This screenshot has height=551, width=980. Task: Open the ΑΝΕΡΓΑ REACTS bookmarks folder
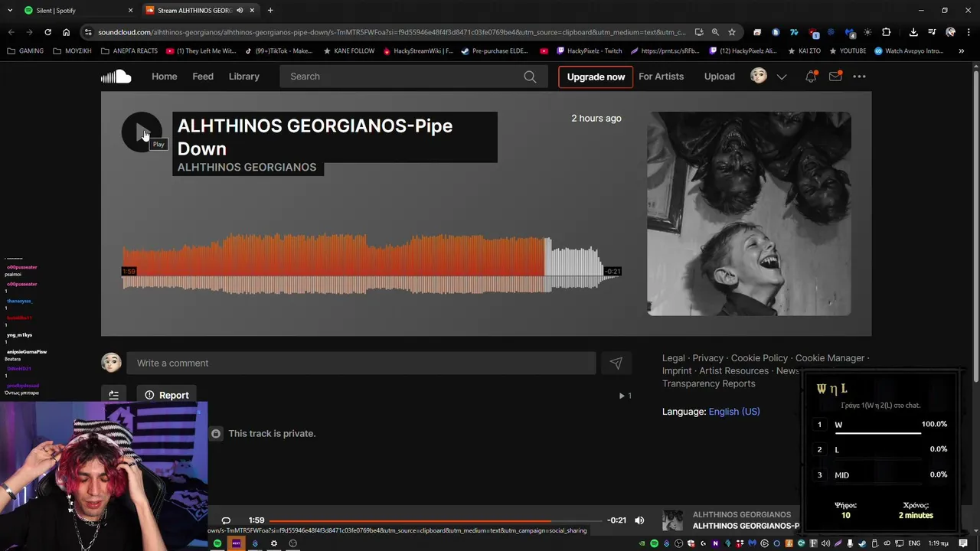coord(129,51)
